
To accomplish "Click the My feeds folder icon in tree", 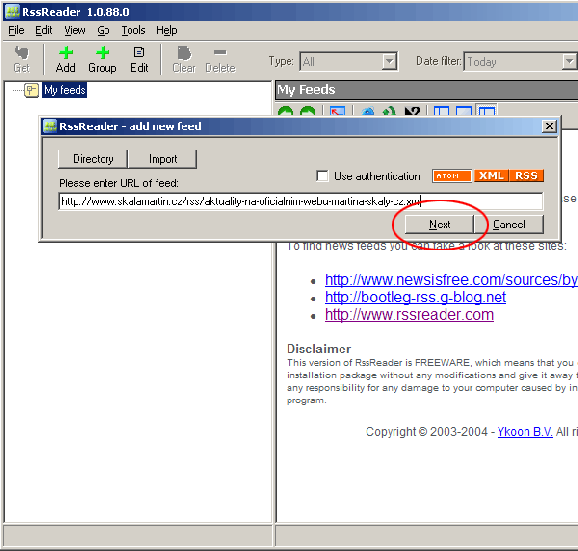I will (31, 90).
